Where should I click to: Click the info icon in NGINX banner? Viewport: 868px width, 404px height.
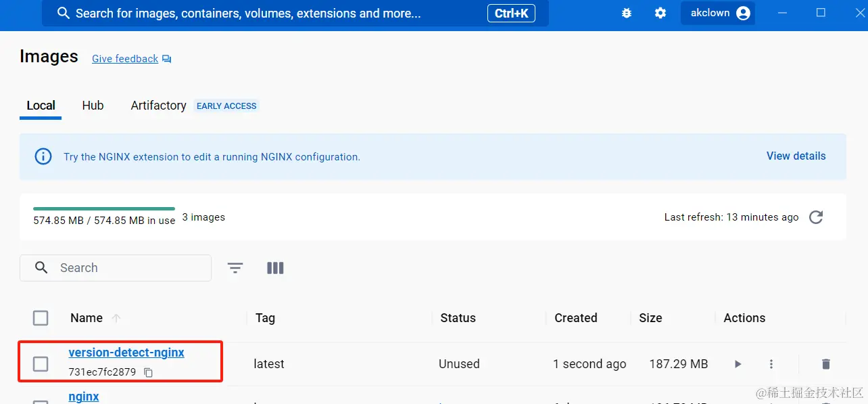43,156
